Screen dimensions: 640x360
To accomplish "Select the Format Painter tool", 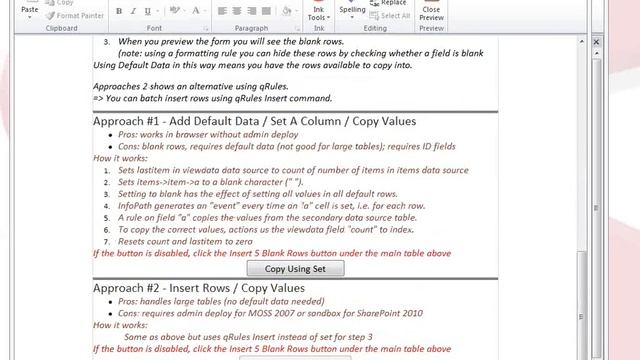I will (75, 16).
